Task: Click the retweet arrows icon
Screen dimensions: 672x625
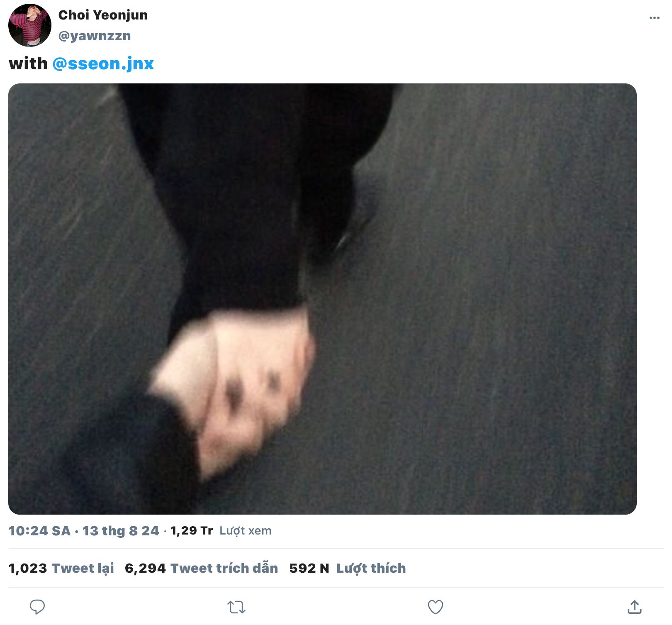Action: 236,608
